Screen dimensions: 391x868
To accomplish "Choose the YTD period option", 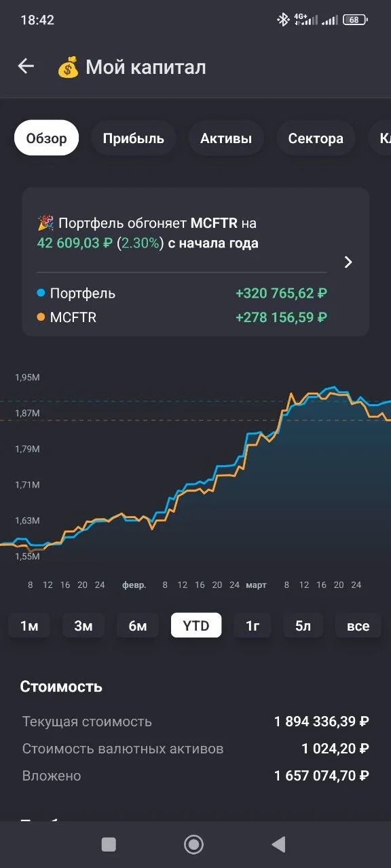I will [x=195, y=625].
